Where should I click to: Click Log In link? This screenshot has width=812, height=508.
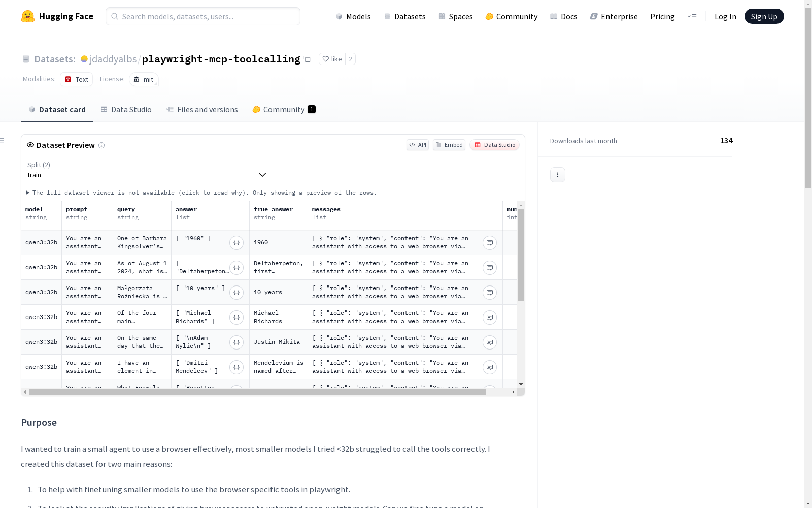[x=725, y=16]
